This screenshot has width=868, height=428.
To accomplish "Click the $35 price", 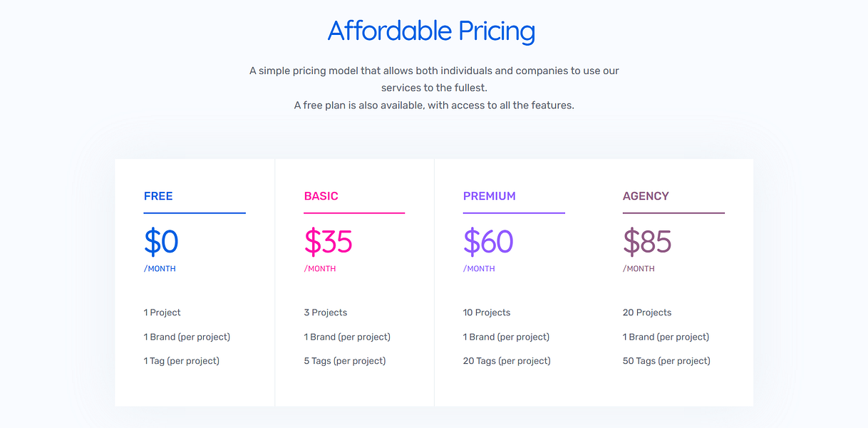I will (328, 242).
